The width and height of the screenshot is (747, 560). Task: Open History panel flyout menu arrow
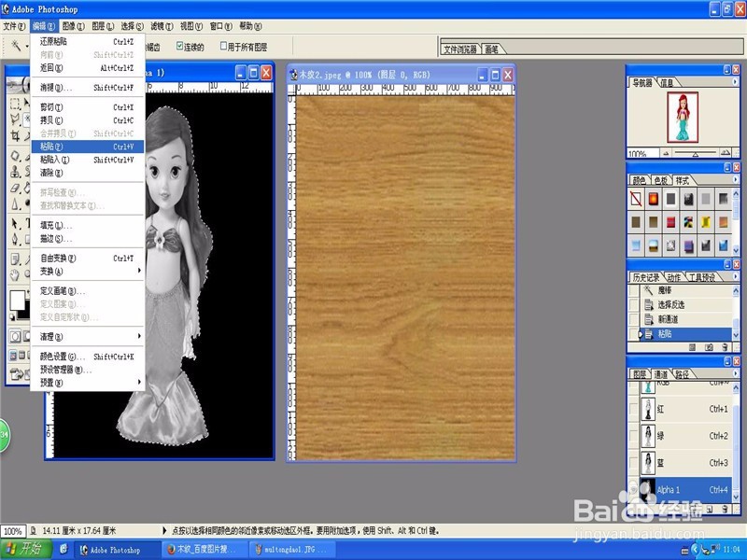click(735, 276)
